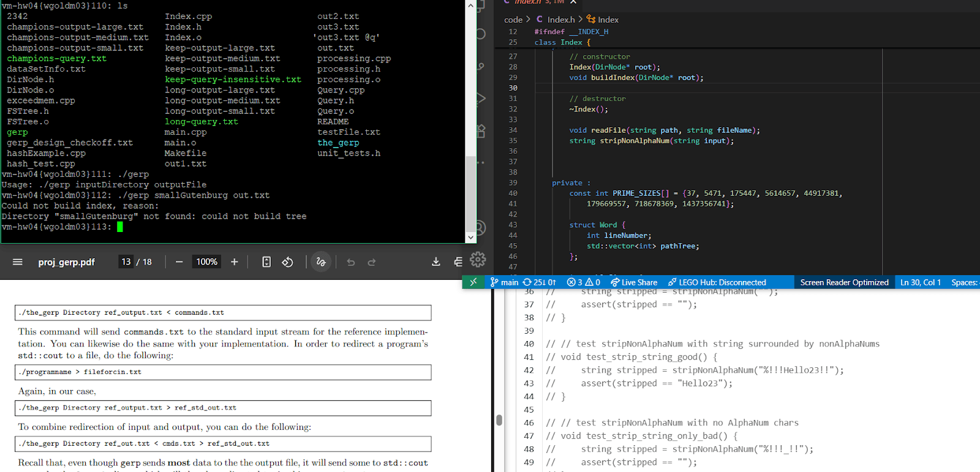Image resolution: width=980 pixels, height=472 pixels.
Task: Go to line via Ln 30, Col 1
Action: point(920,282)
